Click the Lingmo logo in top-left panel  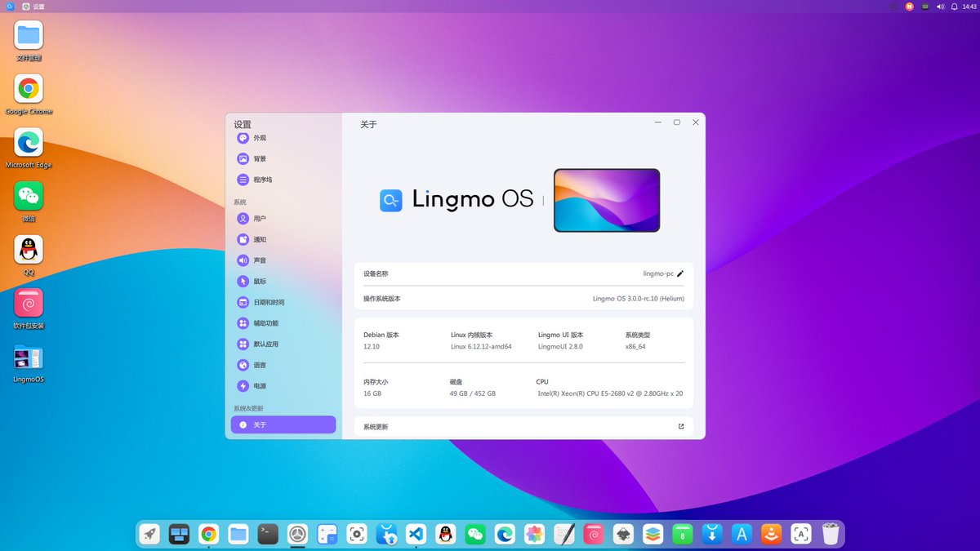tap(10, 7)
